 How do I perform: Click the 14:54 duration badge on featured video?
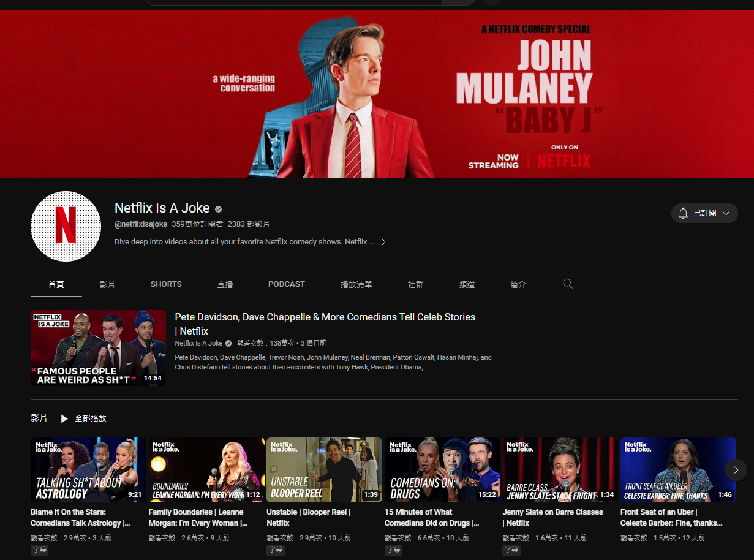[153, 379]
